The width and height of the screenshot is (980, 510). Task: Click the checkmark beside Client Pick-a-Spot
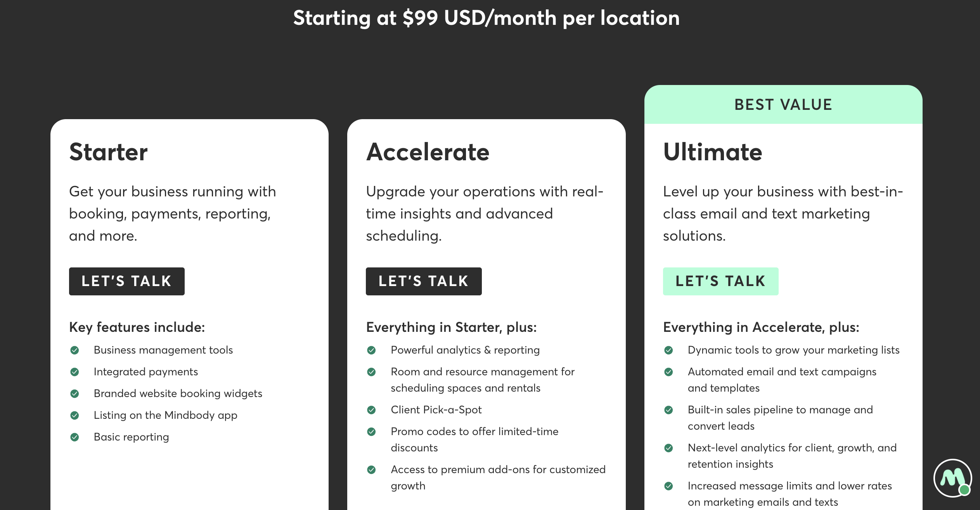[372, 409]
